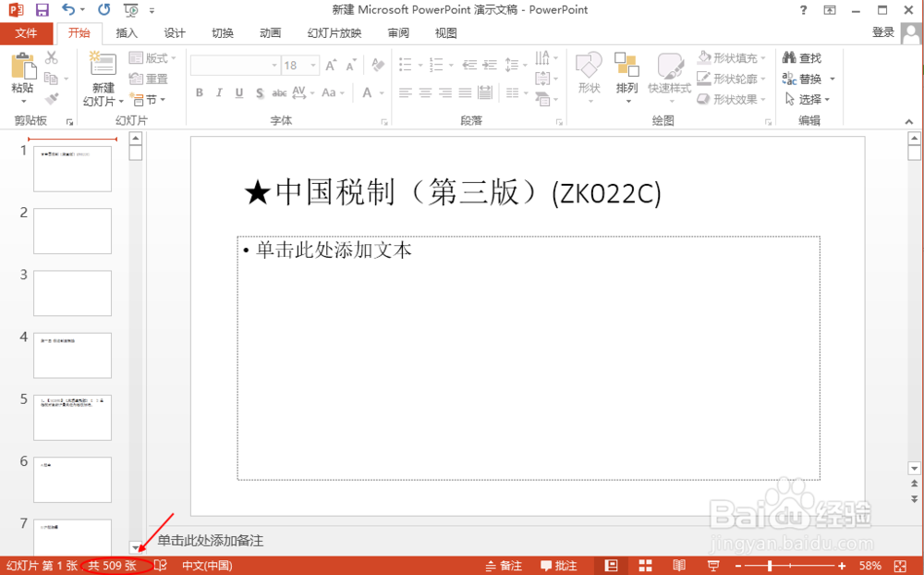Image resolution: width=924 pixels, height=575 pixels.
Task: Switch to the 幻灯片放映 tab
Action: pos(334,33)
